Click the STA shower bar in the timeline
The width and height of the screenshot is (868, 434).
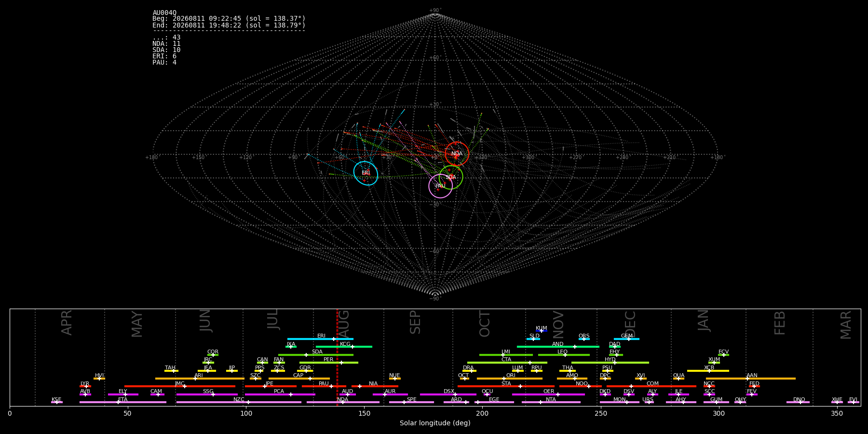click(506, 386)
